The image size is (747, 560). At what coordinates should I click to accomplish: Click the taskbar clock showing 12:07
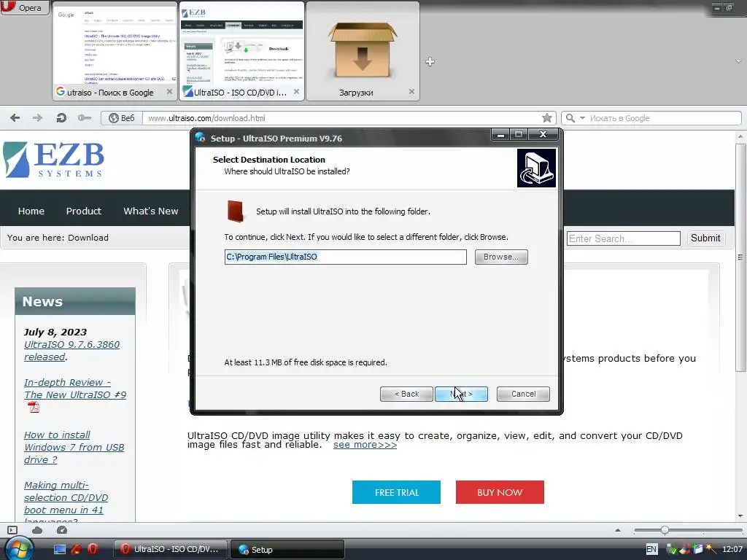click(732, 549)
